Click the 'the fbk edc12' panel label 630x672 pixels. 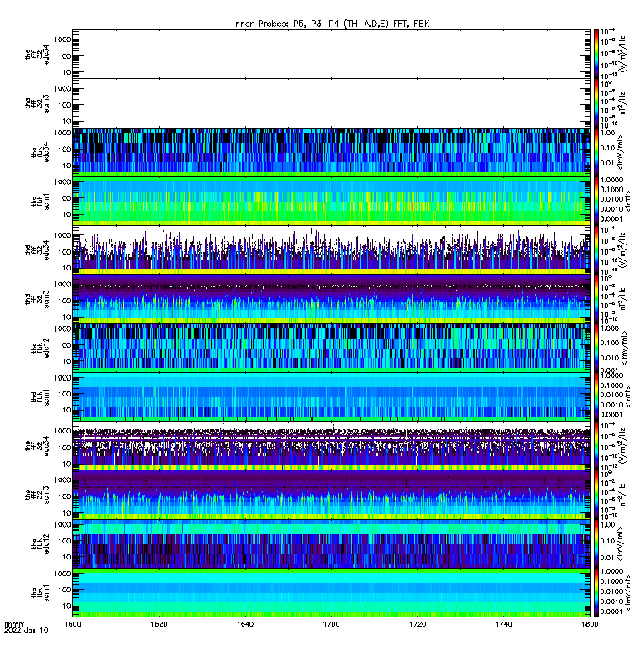pyautogui.click(x=39, y=543)
